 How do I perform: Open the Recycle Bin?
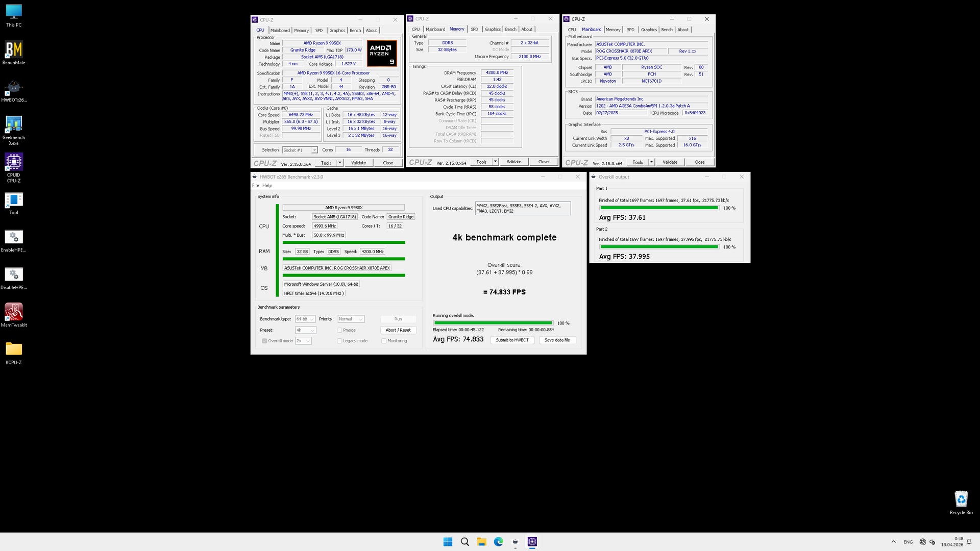[x=961, y=503]
